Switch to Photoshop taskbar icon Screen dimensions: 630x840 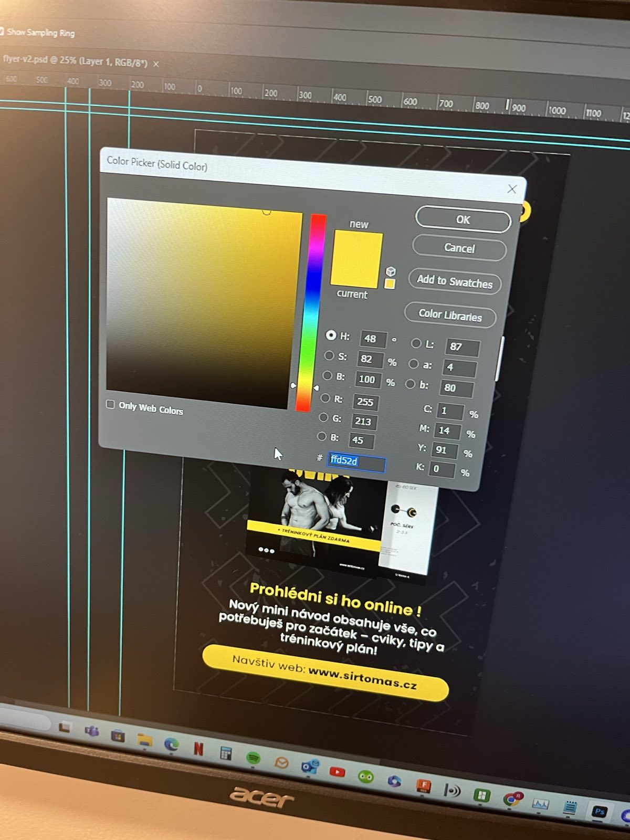point(600,812)
